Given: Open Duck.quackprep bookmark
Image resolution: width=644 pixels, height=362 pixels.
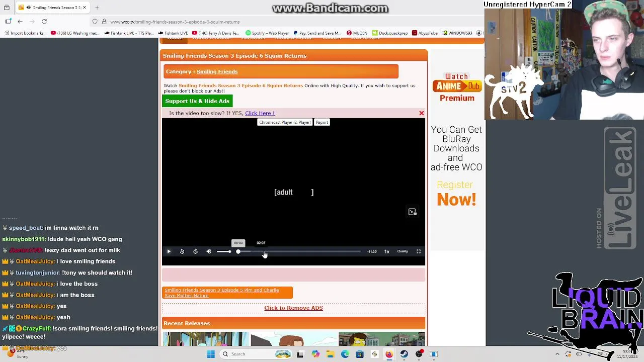Looking at the screenshot, I should pos(390,33).
